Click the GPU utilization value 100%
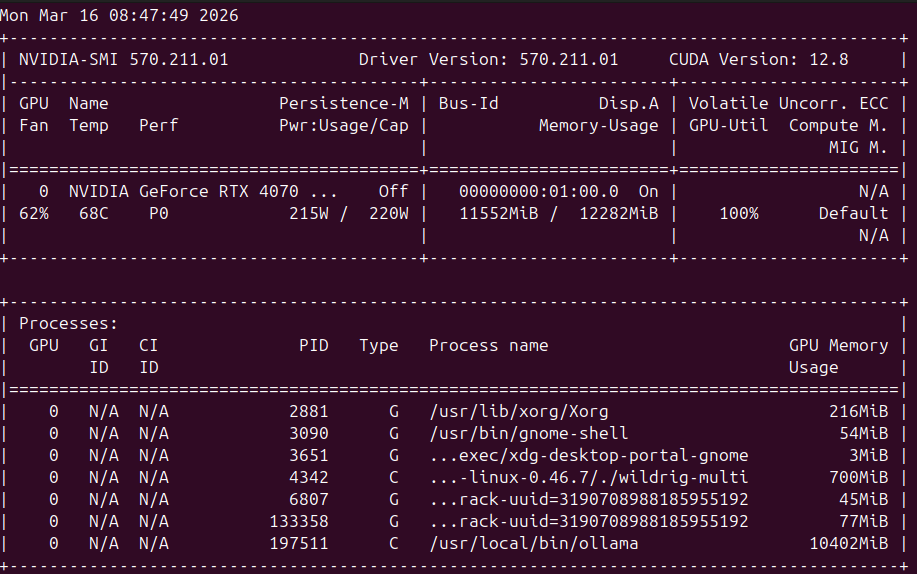The width and height of the screenshot is (917, 574). 739,214
